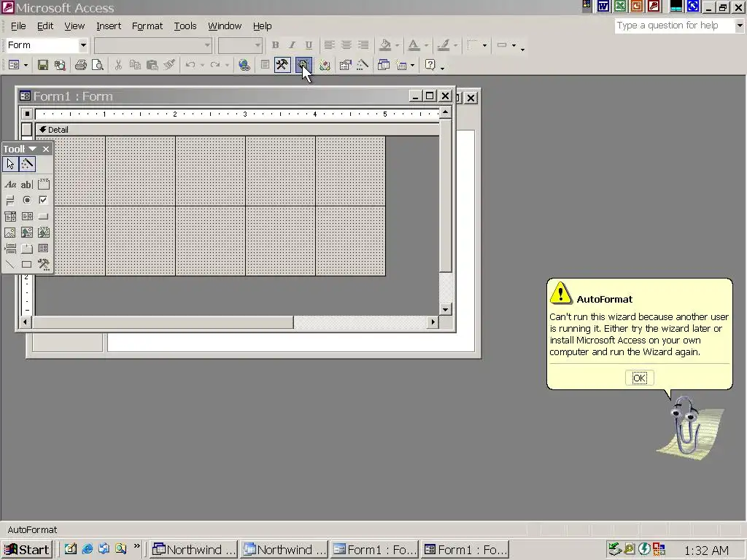
Task: Open the View menu
Action: 74,26
